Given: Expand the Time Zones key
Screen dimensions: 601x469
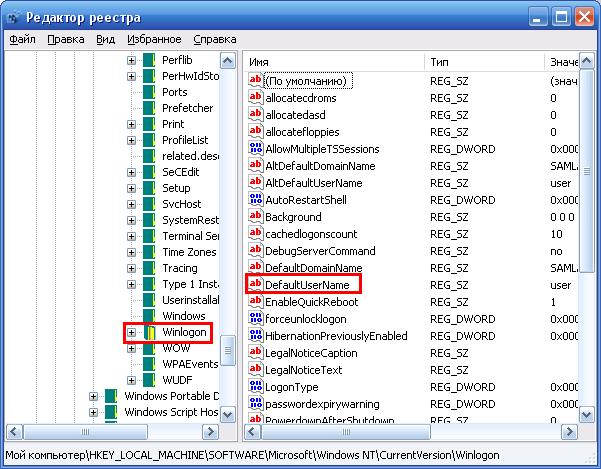Looking at the screenshot, I should (131, 252).
